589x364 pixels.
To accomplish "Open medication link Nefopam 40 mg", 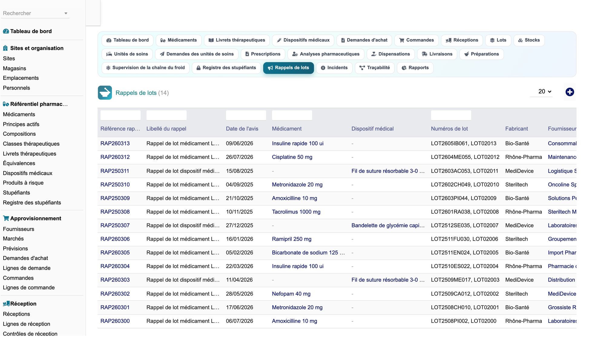I will [291, 294].
